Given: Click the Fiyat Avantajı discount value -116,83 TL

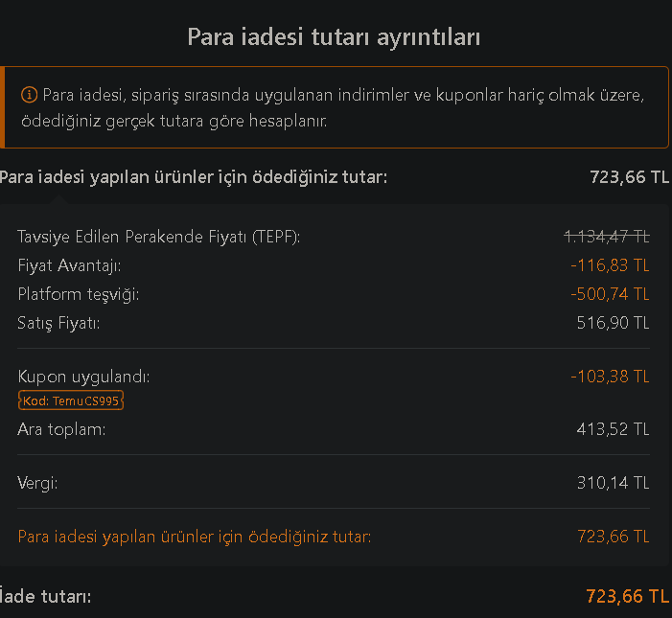Looking at the screenshot, I should (x=610, y=265).
